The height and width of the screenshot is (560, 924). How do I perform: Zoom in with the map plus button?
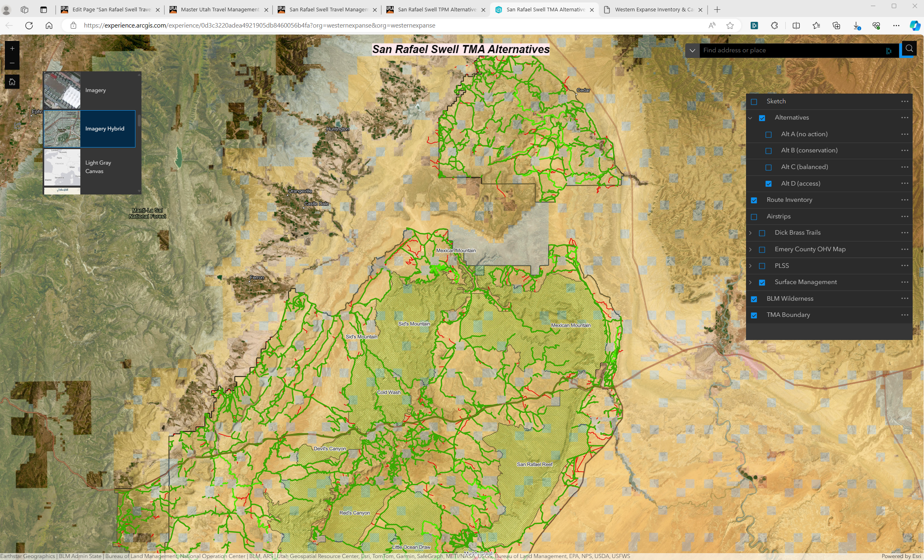pos(12,49)
